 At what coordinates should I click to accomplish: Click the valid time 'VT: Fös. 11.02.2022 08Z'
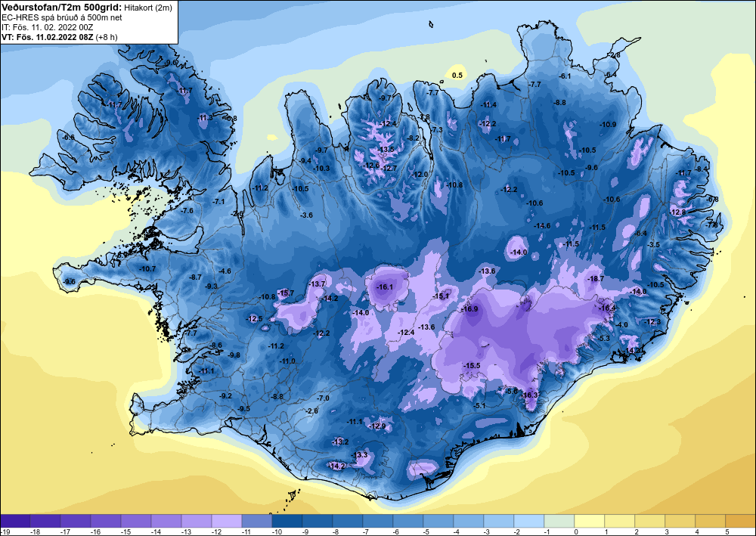[48, 37]
